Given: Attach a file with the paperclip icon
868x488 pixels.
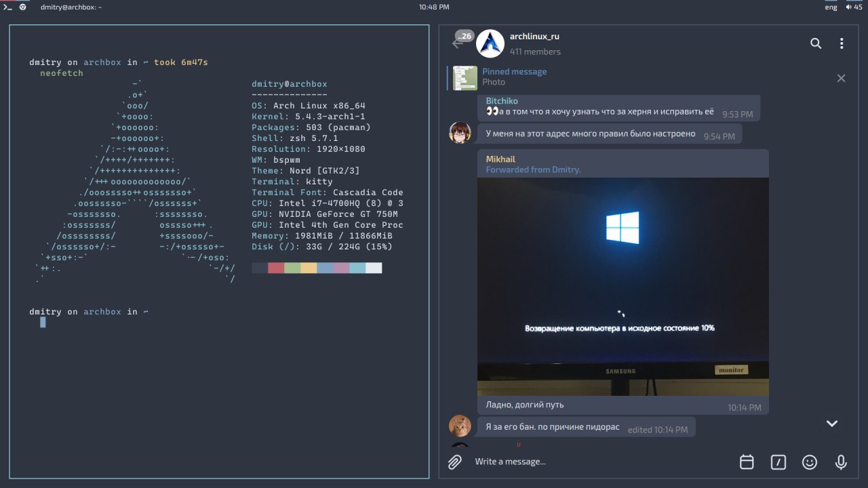Looking at the screenshot, I should click(x=455, y=462).
